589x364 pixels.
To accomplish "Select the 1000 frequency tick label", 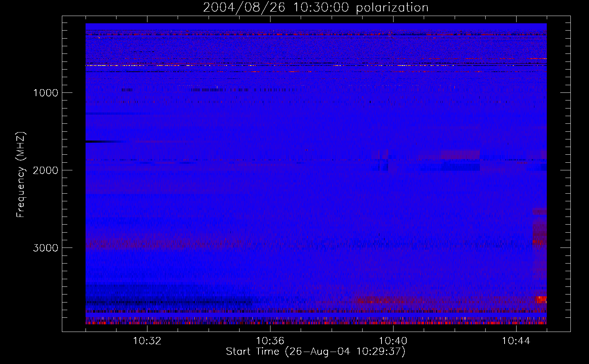I will (46, 93).
